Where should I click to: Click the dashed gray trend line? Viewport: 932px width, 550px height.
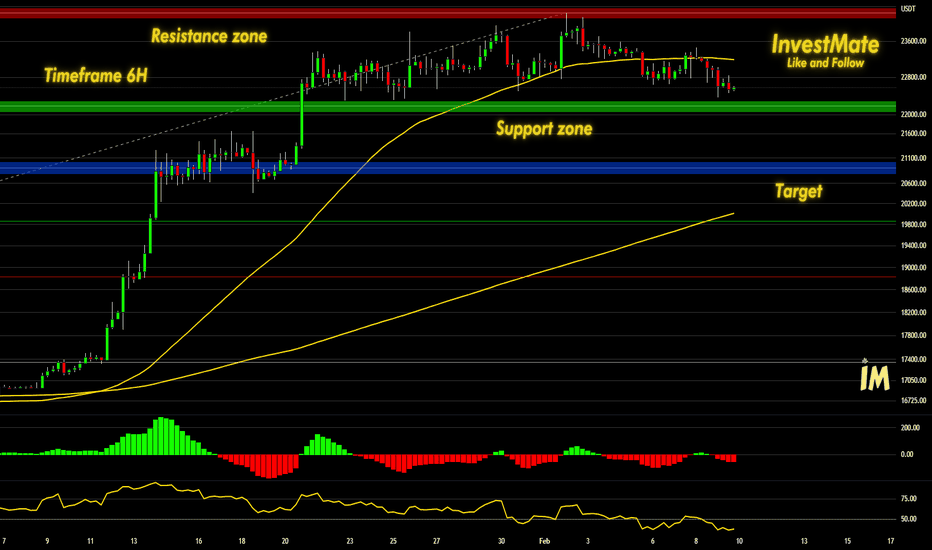click(282, 97)
